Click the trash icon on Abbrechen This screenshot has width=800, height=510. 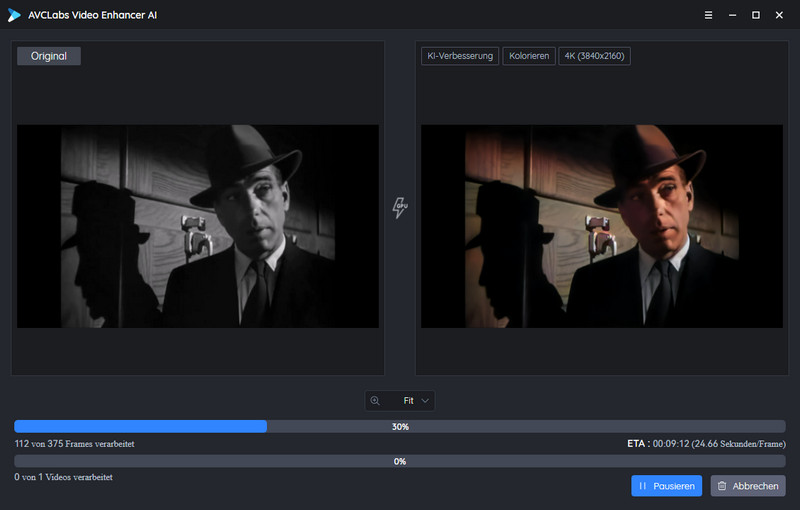coord(722,486)
